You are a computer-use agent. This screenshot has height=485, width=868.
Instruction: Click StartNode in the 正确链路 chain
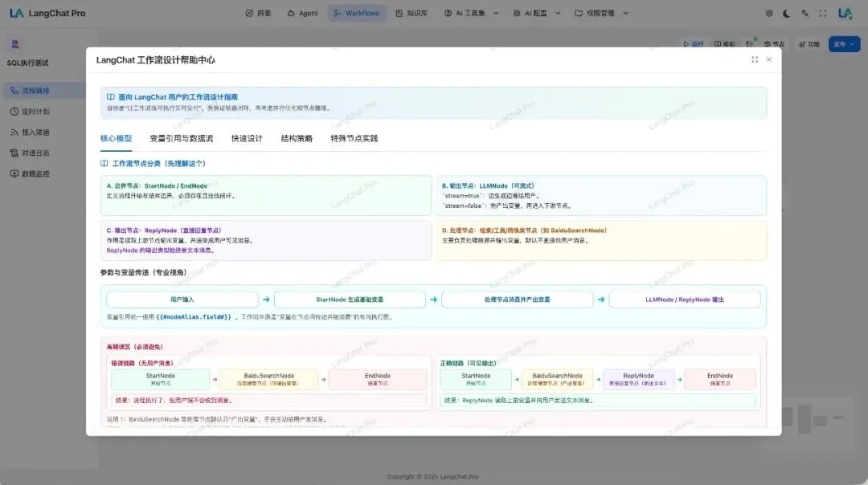(x=476, y=379)
